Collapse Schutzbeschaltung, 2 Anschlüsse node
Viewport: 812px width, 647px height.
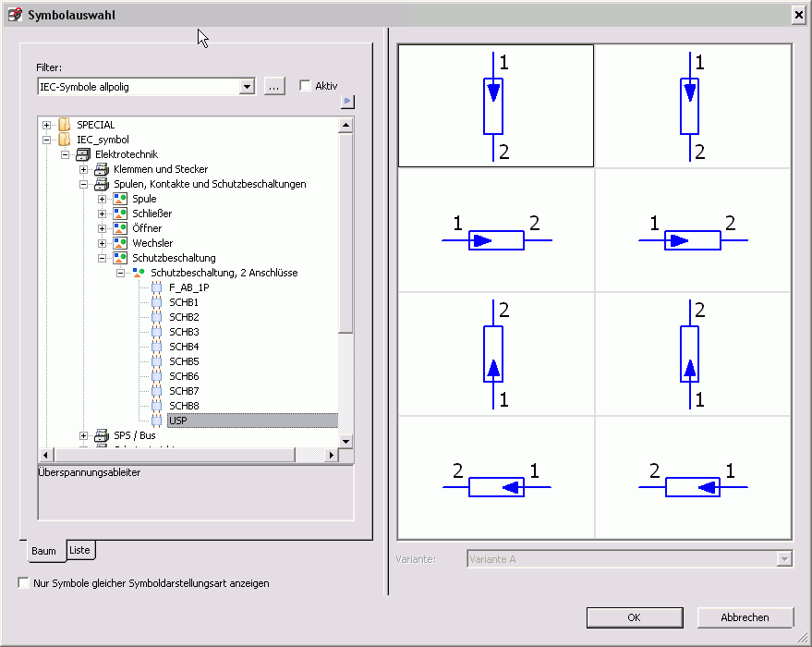(120, 273)
